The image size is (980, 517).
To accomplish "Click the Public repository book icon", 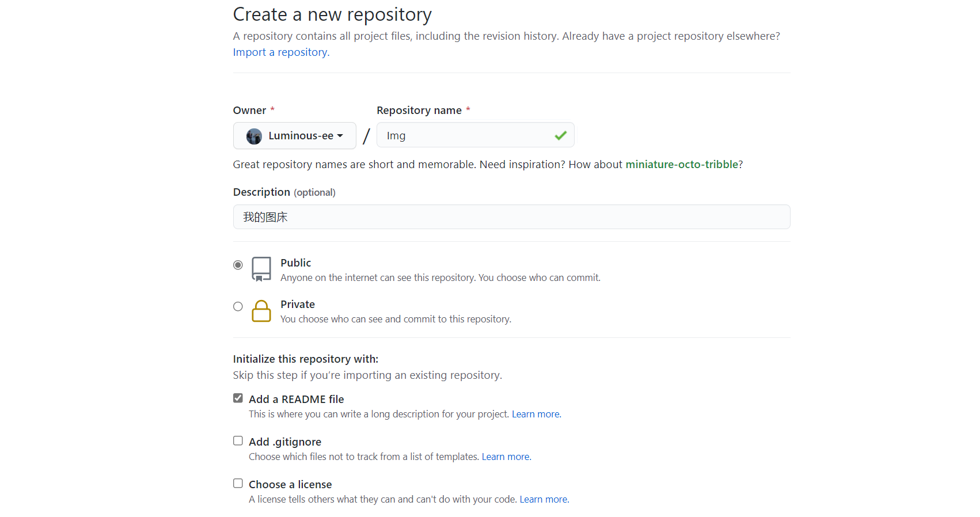I will coord(261,269).
